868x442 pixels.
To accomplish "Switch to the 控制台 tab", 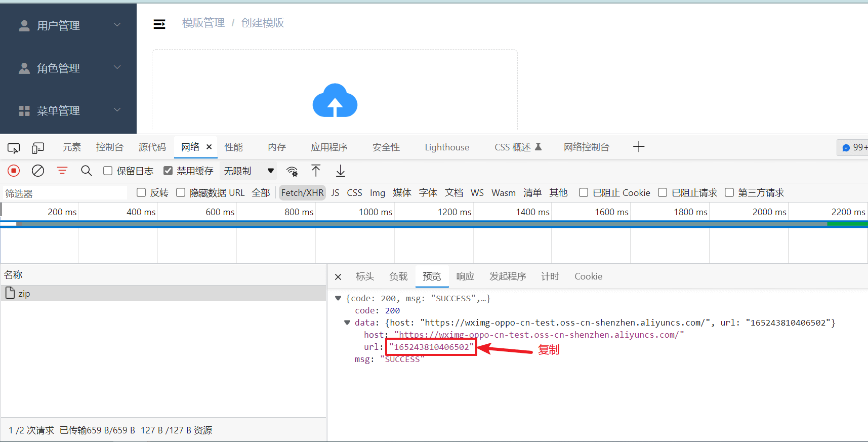I will [x=109, y=147].
